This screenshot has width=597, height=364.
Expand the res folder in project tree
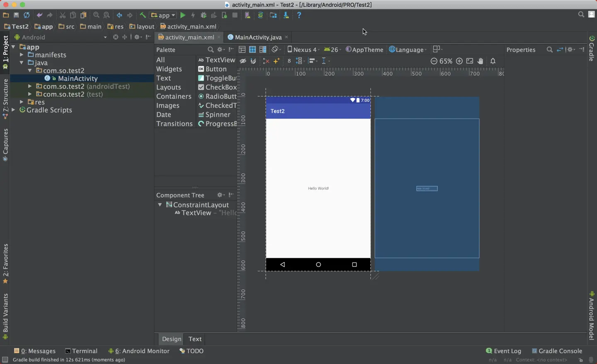point(22,102)
